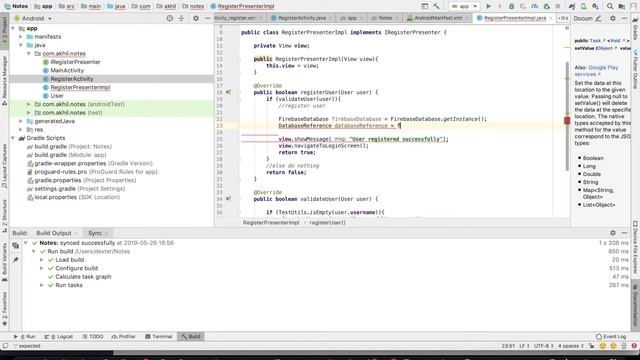The image size is (640, 360).
Task: Open the AVD Manager icon
Action: [x=584, y=6]
